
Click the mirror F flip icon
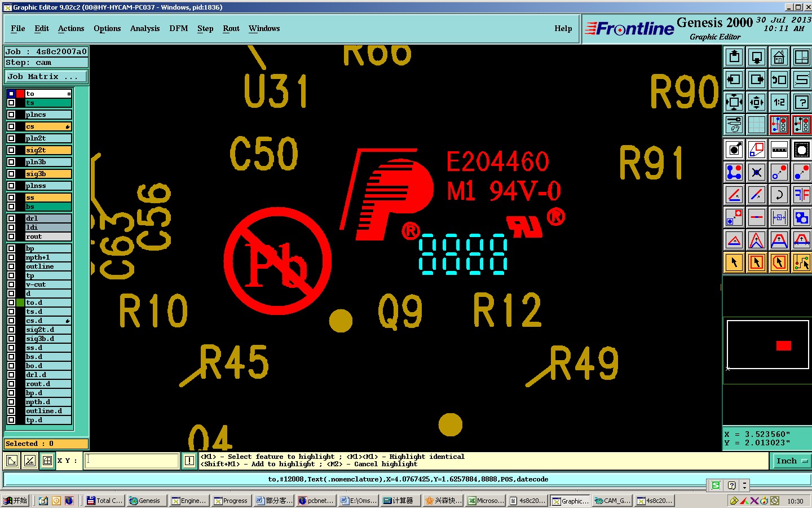802,195
